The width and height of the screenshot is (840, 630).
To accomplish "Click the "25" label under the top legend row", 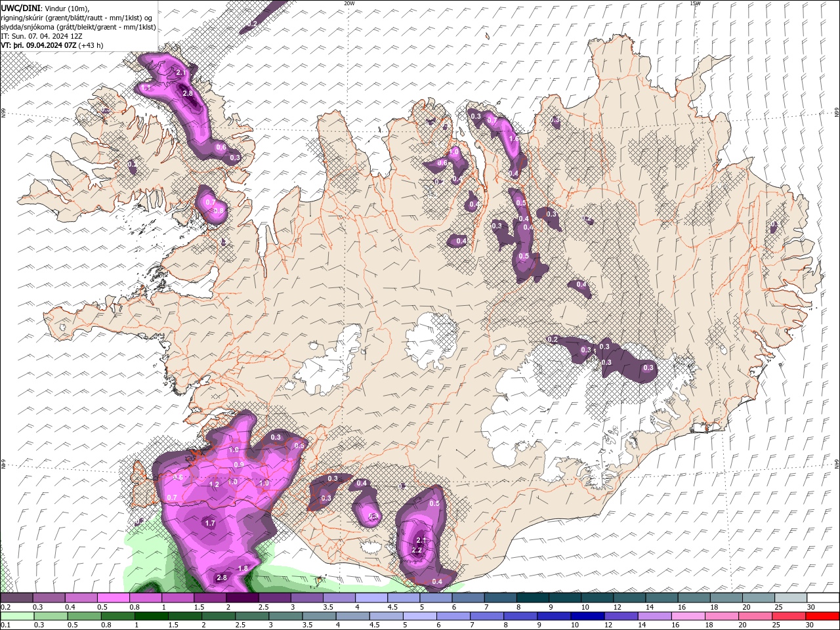I will tap(778, 607).
